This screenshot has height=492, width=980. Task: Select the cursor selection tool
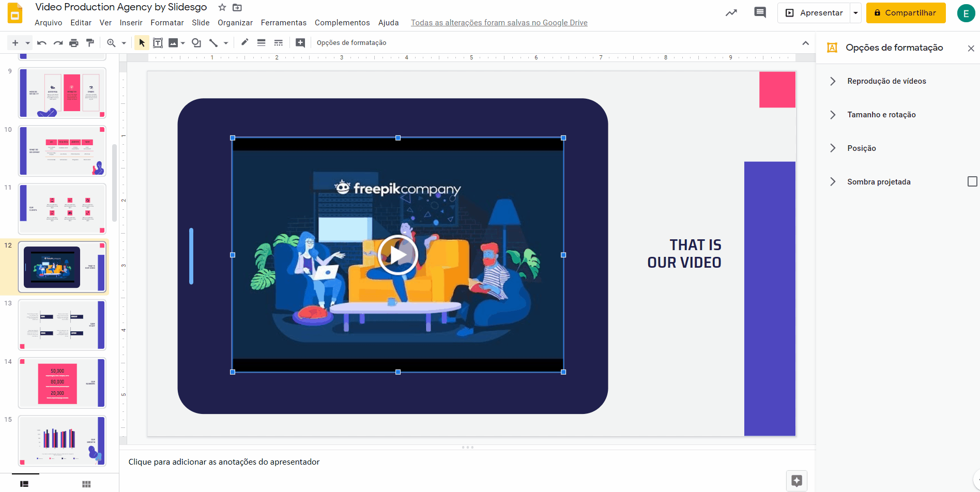142,43
